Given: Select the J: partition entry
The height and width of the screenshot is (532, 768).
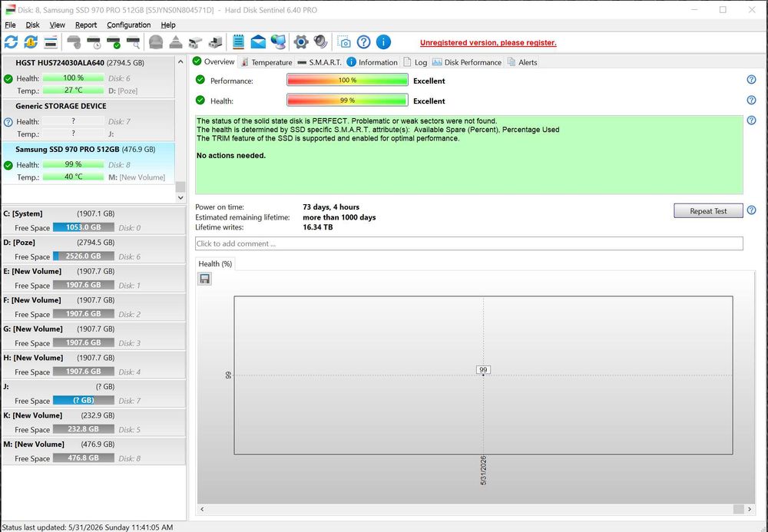Looking at the screenshot, I should 94,394.
